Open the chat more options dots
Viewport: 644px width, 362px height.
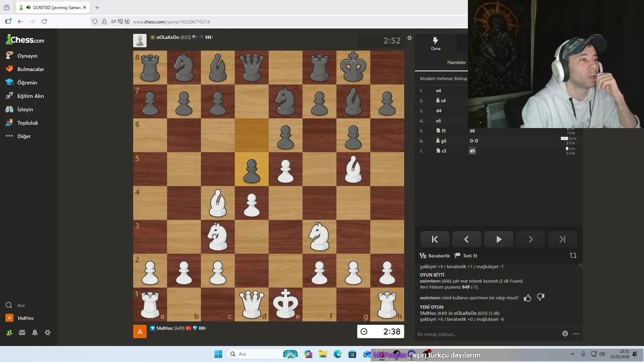click(576, 333)
